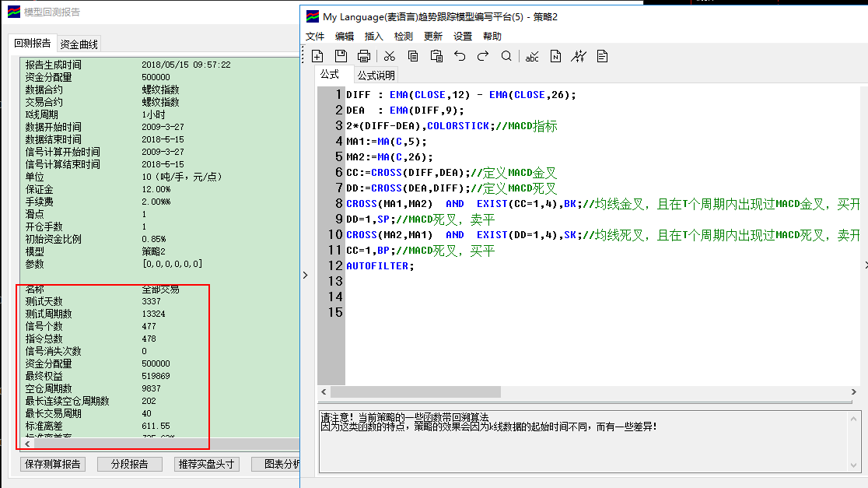The image size is (868, 488).
Task: Click the 分段报告 button
Action: coord(129,465)
